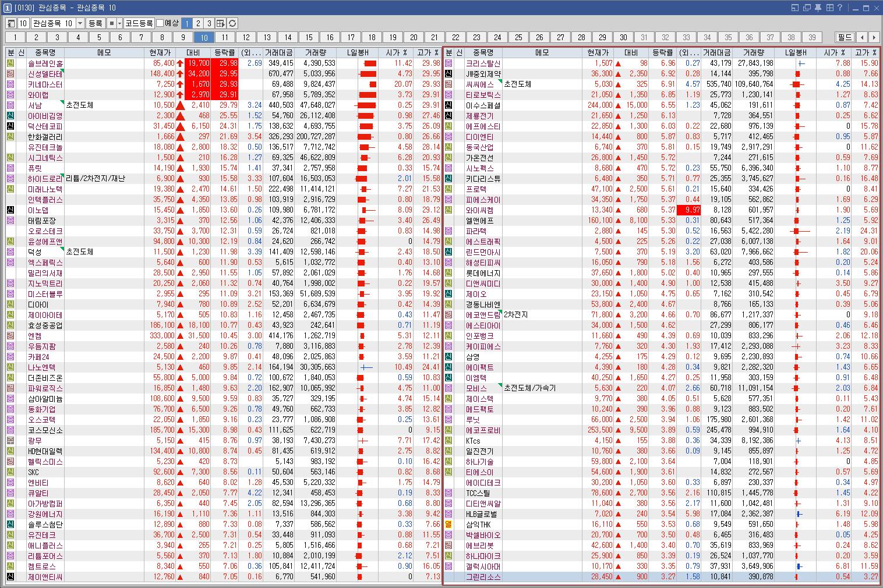Click the grid layout icon in title bar

(829, 8)
